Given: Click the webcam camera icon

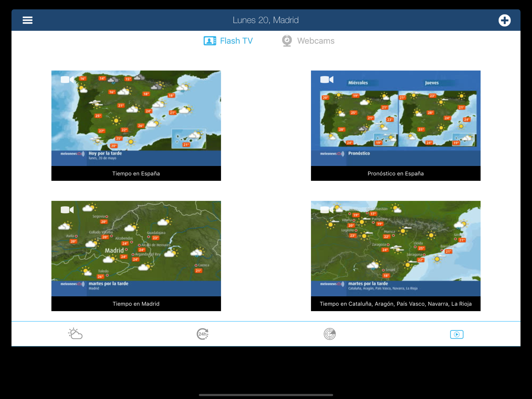Looking at the screenshot, I should coord(287,41).
